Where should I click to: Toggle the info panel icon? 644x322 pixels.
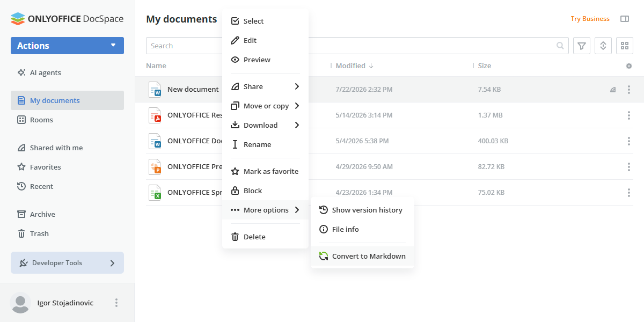[625, 19]
